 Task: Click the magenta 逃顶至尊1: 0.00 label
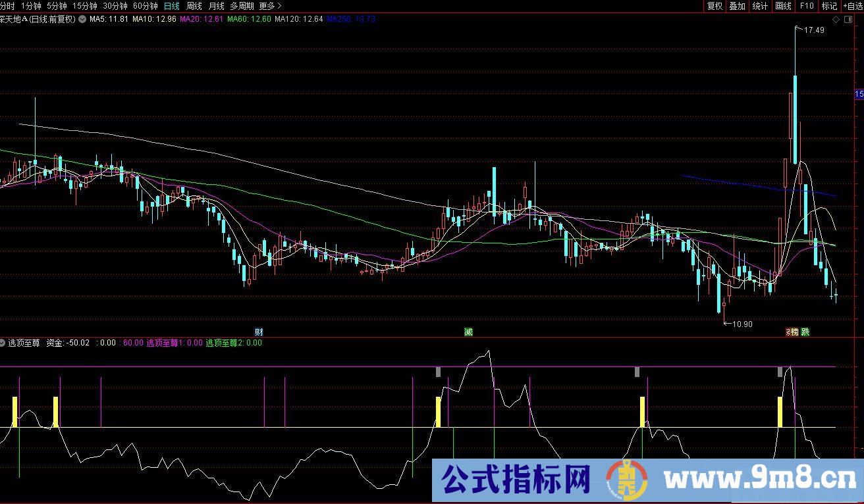tap(174, 343)
